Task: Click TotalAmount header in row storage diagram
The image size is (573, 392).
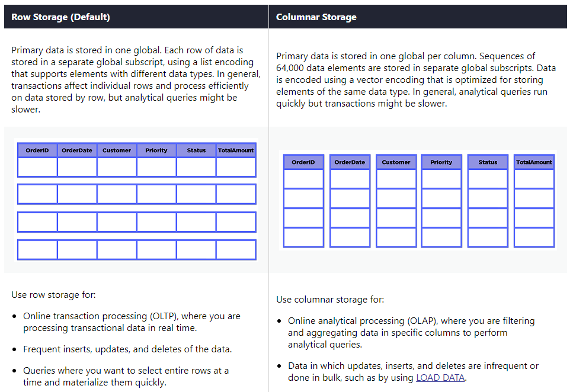Action: coord(236,150)
